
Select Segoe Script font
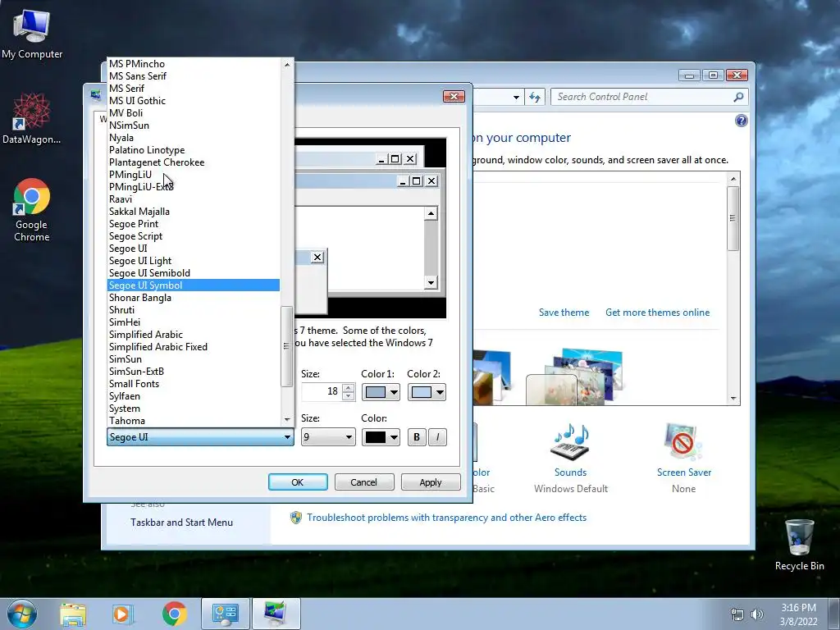coord(193,236)
